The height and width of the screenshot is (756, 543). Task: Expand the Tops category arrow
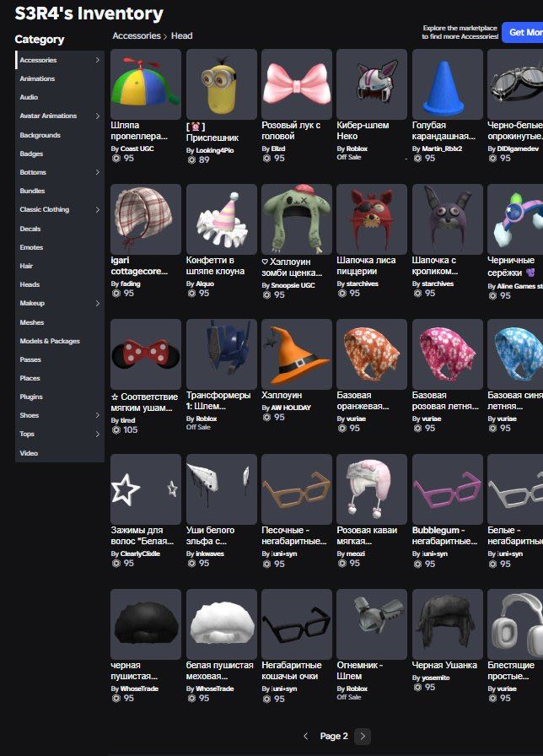(97, 434)
